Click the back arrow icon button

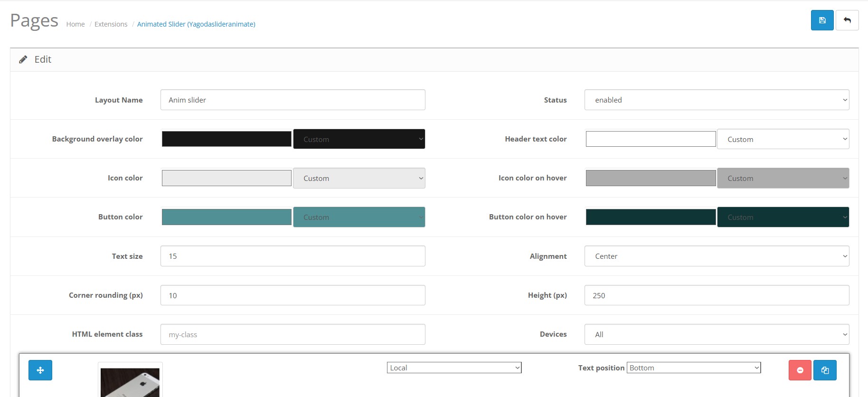[847, 20]
